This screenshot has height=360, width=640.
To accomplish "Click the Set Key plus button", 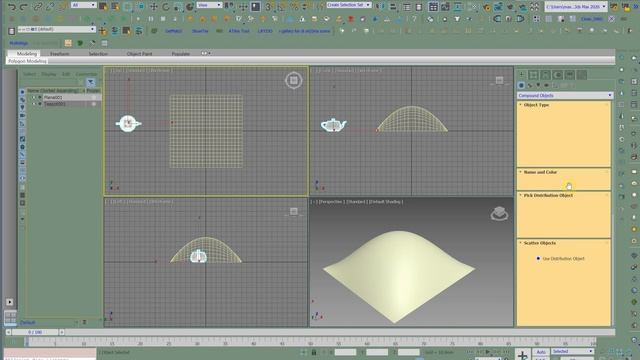I will pos(522,355).
